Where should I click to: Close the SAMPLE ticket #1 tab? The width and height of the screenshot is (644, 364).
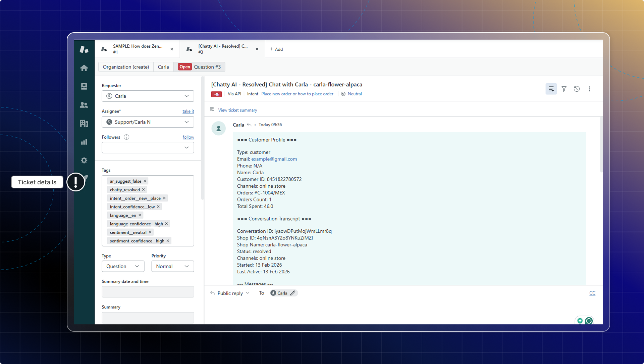tap(172, 49)
